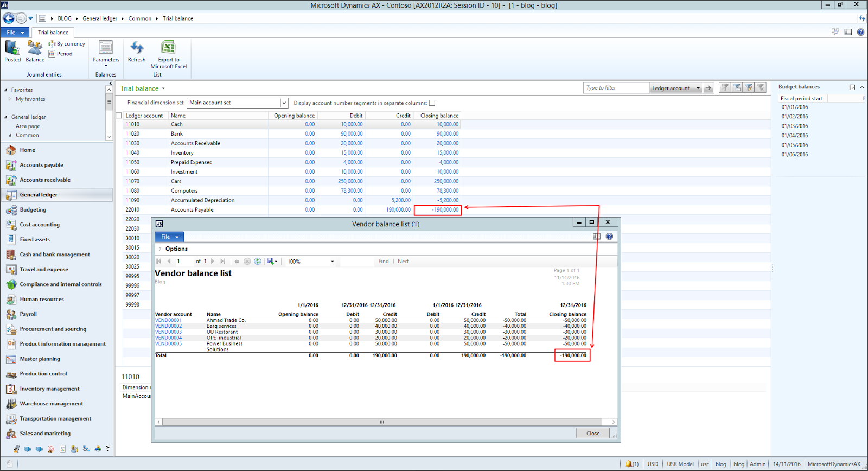Choose the Period ribbon option
The height and width of the screenshot is (471, 868).
click(x=60, y=54)
